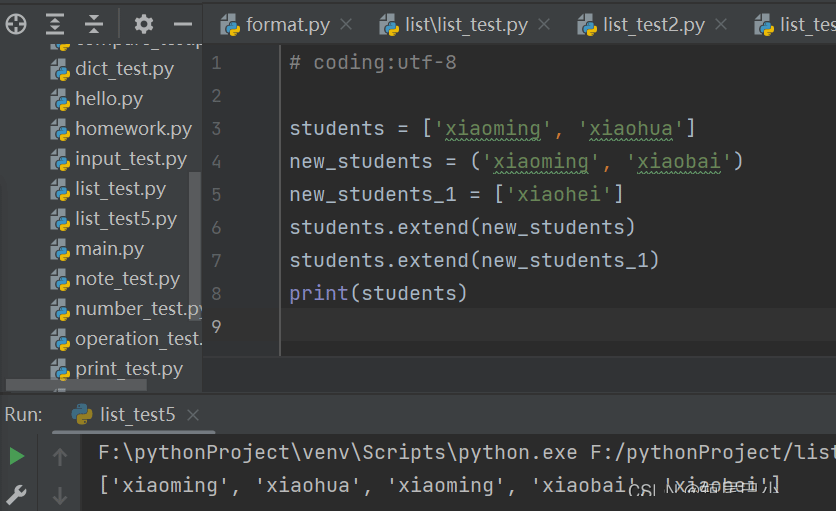Click 'new_students_1 = ['xiaohei']' line

[x=456, y=195]
